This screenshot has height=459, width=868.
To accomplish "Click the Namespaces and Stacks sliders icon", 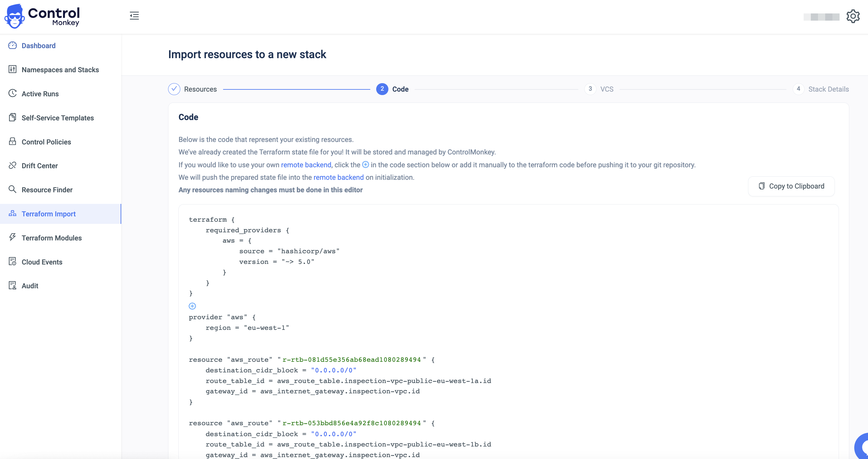I will coord(12,69).
